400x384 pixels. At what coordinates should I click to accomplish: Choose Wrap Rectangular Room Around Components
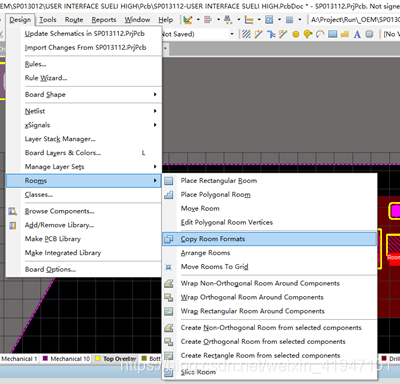[x=269, y=311]
